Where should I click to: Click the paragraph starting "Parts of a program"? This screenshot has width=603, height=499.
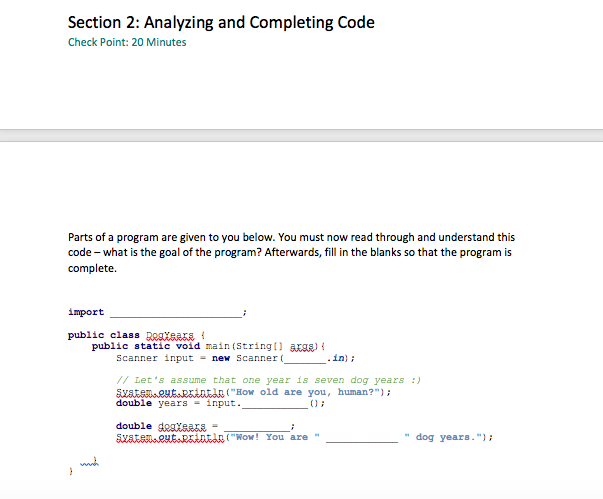pos(291,253)
